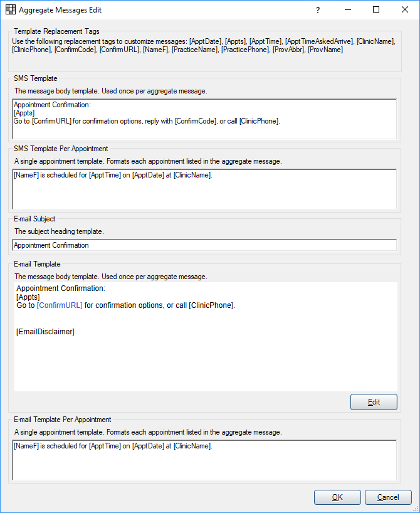Close the dialog with the X icon
420x513 pixels.
pyautogui.click(x=404, y=9)
